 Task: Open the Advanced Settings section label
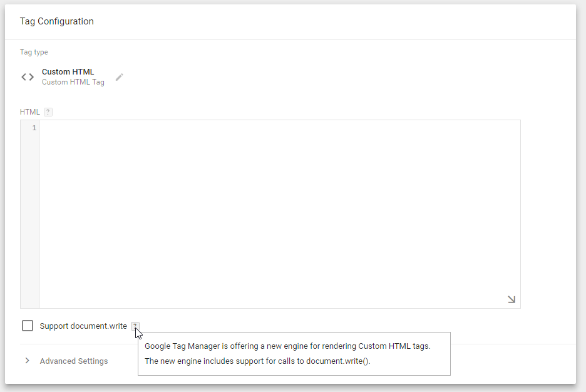pos(74,361)
